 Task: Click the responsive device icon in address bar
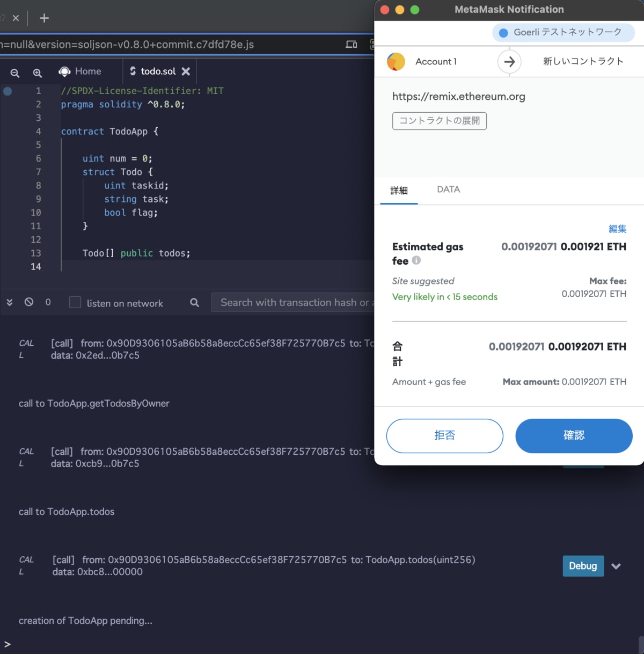352,45
